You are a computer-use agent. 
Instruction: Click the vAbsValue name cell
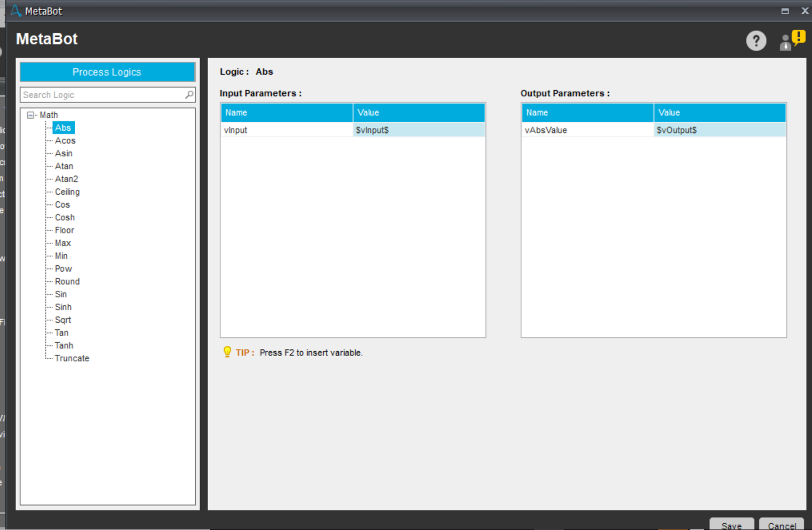coord(588,130)
